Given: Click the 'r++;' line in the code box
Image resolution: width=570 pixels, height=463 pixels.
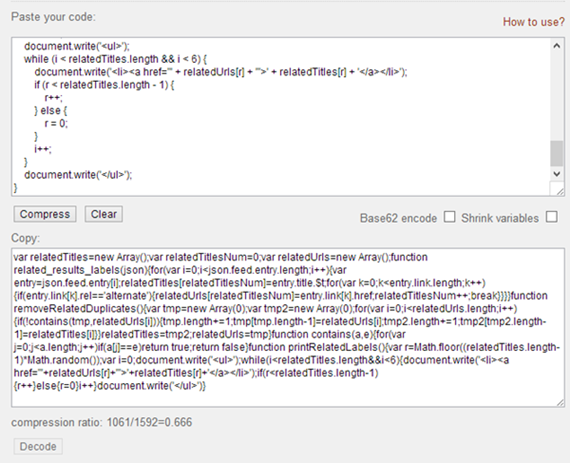Looking at the screenshot, I should click(54, 98).
